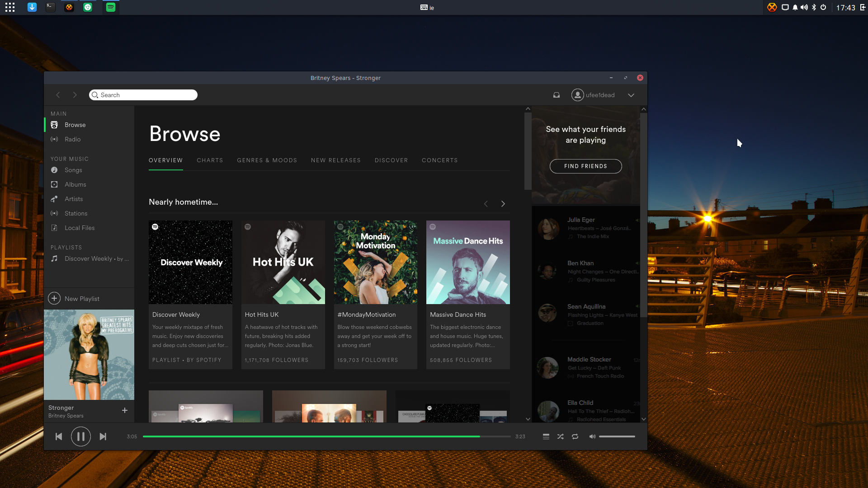This screenshot has height=488, width=868.
Task: Open the Discover Weekly cover art
Action: 190,262
